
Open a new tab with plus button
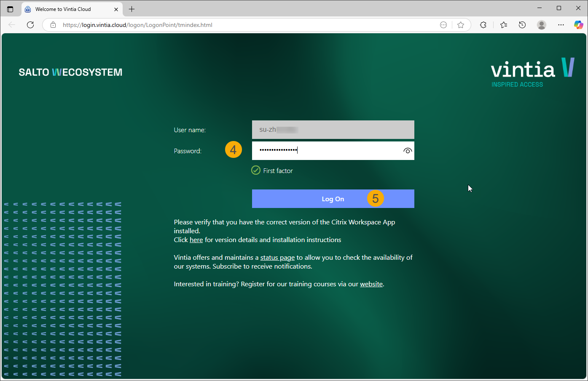[132, 9]
